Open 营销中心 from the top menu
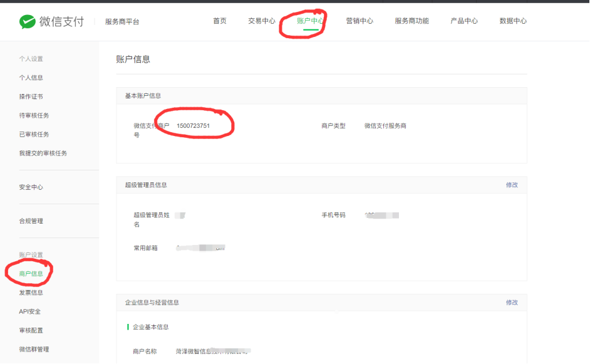The height and width of the screenshot is (364, 590). (360, 21)
